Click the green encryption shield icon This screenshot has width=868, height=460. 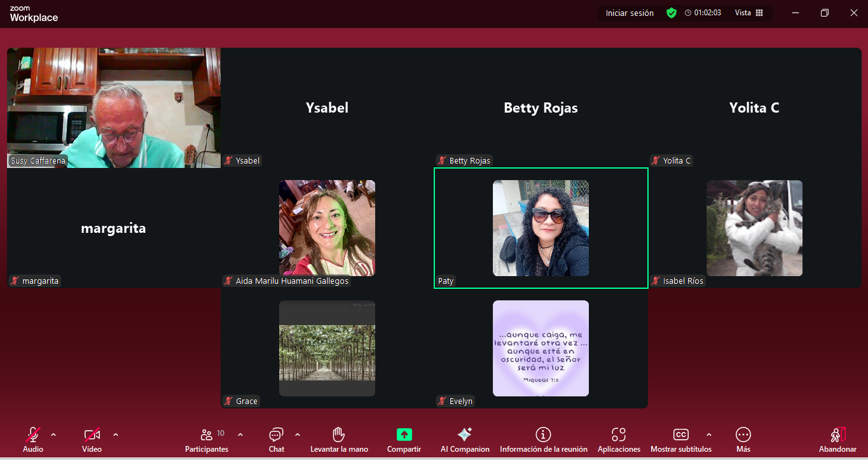pyautogui.click(x=672, y=13)
